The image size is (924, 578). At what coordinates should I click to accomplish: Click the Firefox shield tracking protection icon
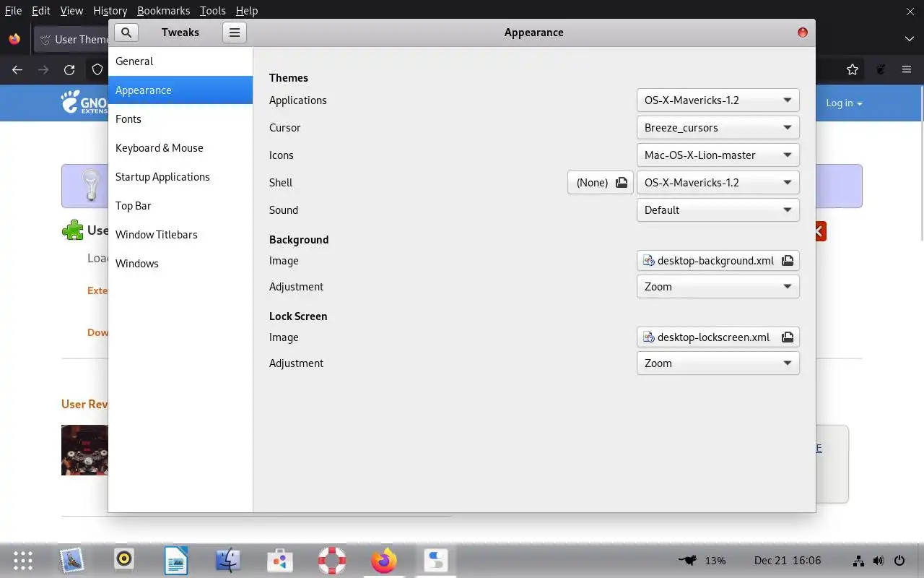97,70
